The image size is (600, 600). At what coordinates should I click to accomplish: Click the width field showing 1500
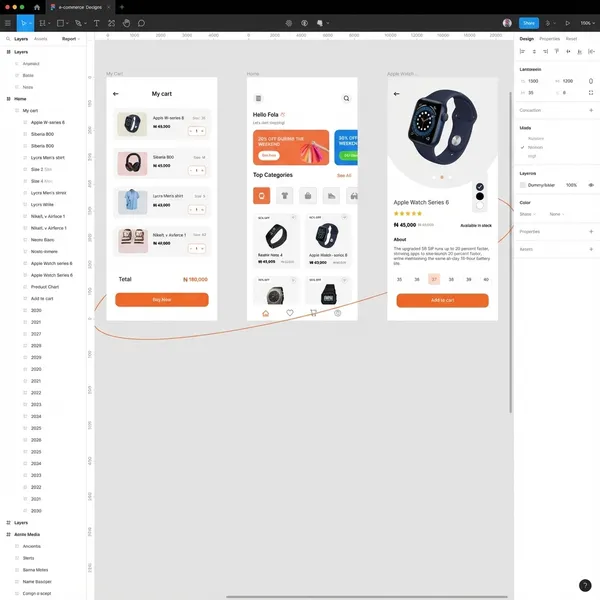(535, 81)
